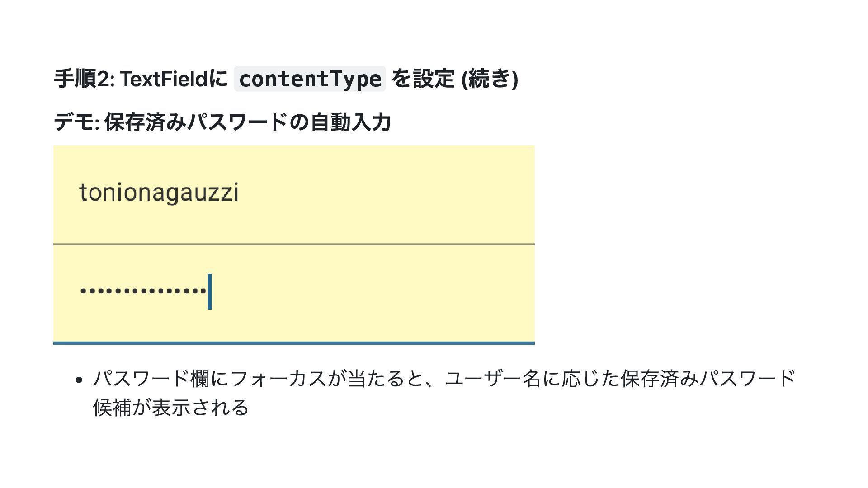Click the bullet point marker

click(79, 380)
